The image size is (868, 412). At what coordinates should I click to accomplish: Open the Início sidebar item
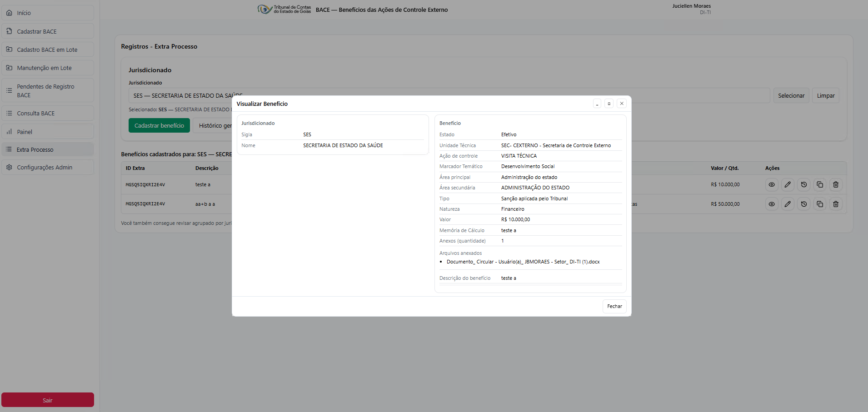[48, 13]
